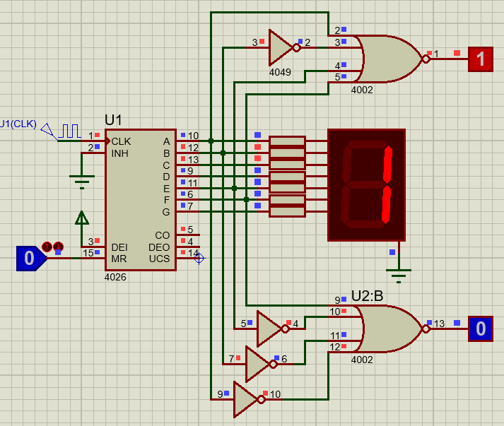This screenshot has width=504, height=426.
Task: Select the 4049 inverter at top
Action: [280, 48]
